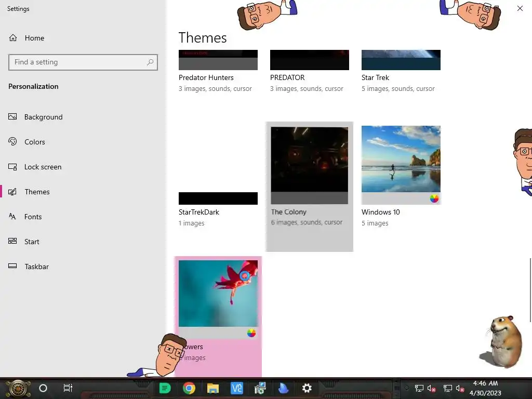Screen dimensions: 532x399
Task: Click the Predator Hunters theme name
Action: 206,78
